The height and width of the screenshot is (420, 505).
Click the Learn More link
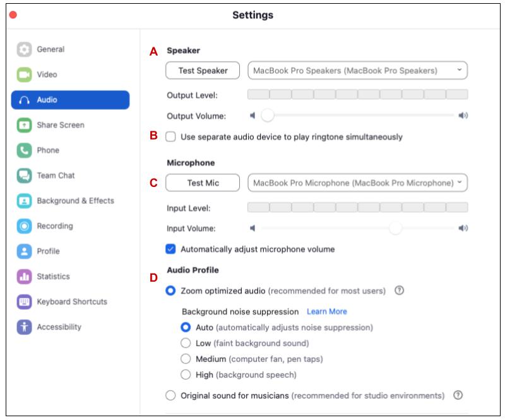[326, 311]
